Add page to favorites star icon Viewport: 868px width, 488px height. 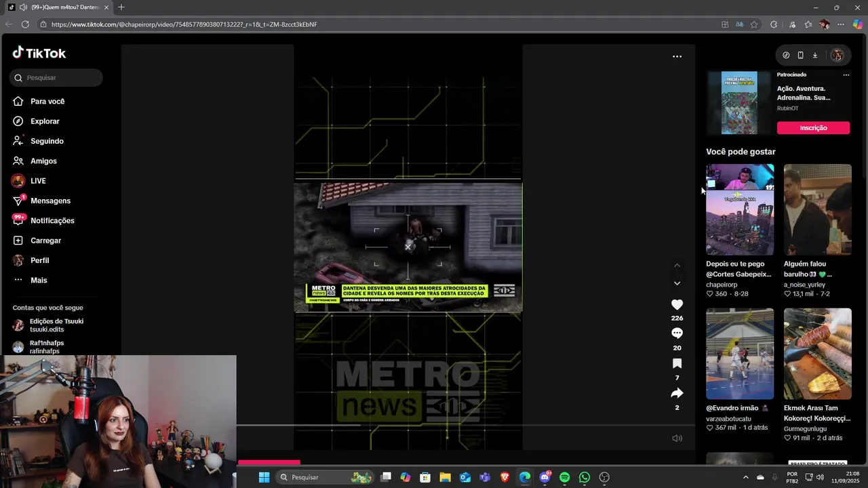[x=754, y=24]
